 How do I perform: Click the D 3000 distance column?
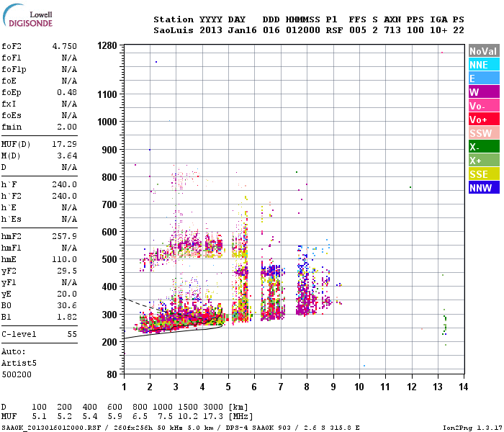pyautogui.click(x=213, y=407)
